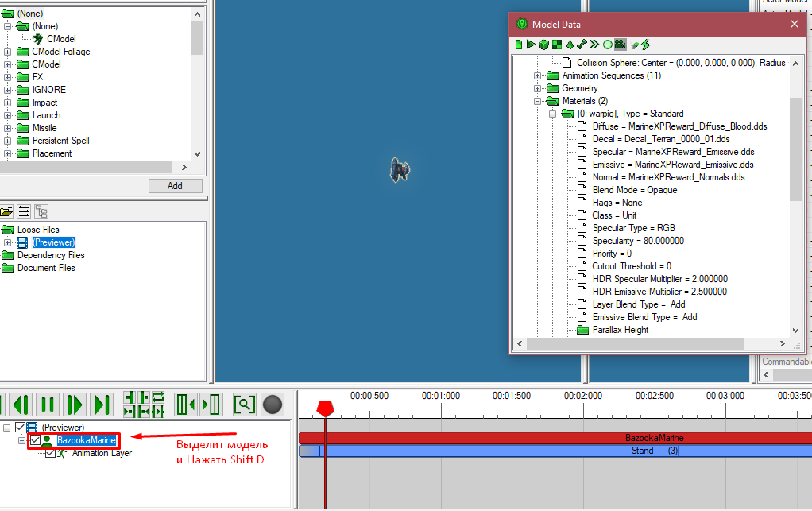Select the Parallax Height folder

620,330
